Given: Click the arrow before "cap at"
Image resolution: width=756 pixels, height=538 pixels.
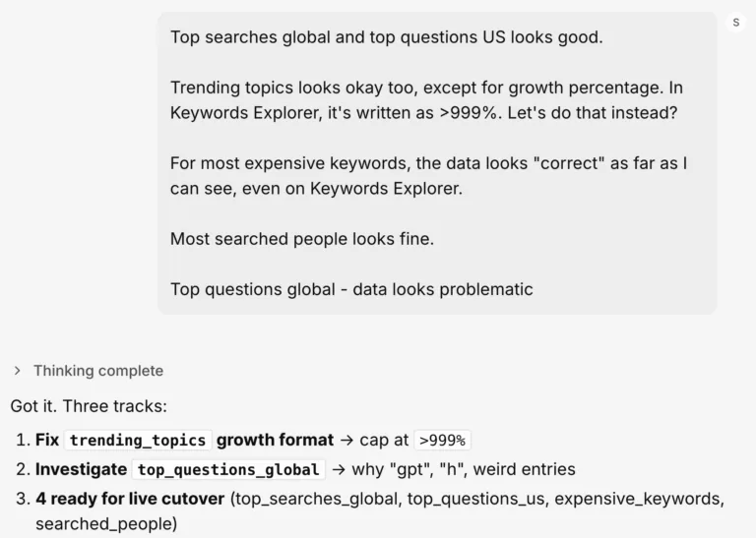Looking at the screenshot, I should (346, 441).
